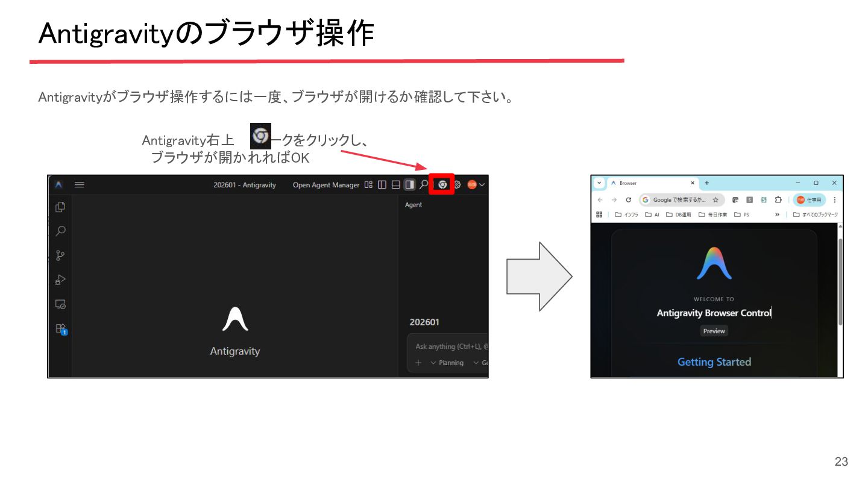Open the 仕事用 profile button
This screenshot has height=488, width=868.
pos(809,200)
